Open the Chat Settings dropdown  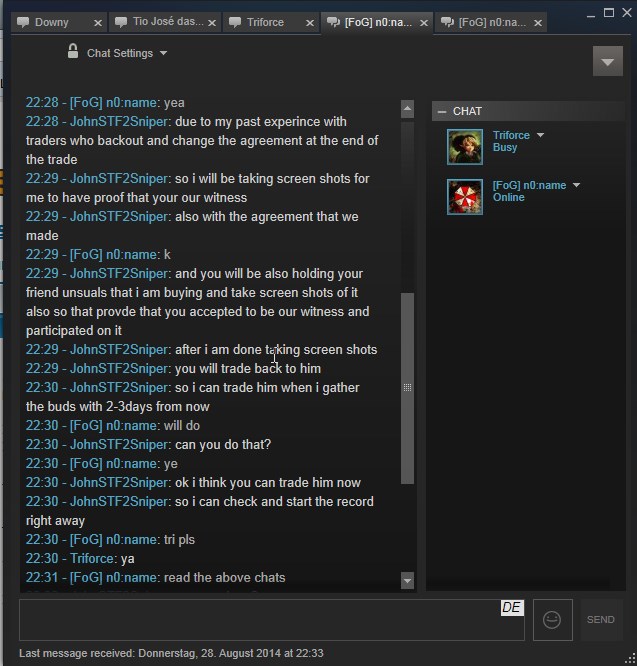127,53
